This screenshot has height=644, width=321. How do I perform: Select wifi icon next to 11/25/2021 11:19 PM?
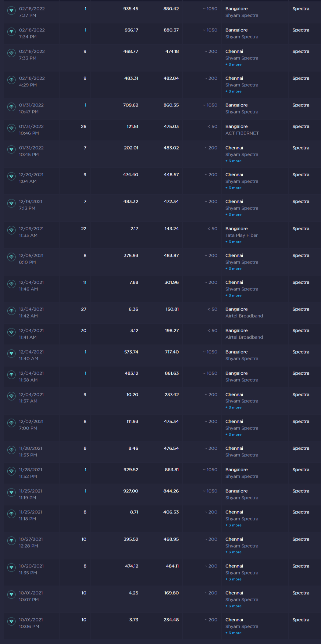click(x=12, y=493)
